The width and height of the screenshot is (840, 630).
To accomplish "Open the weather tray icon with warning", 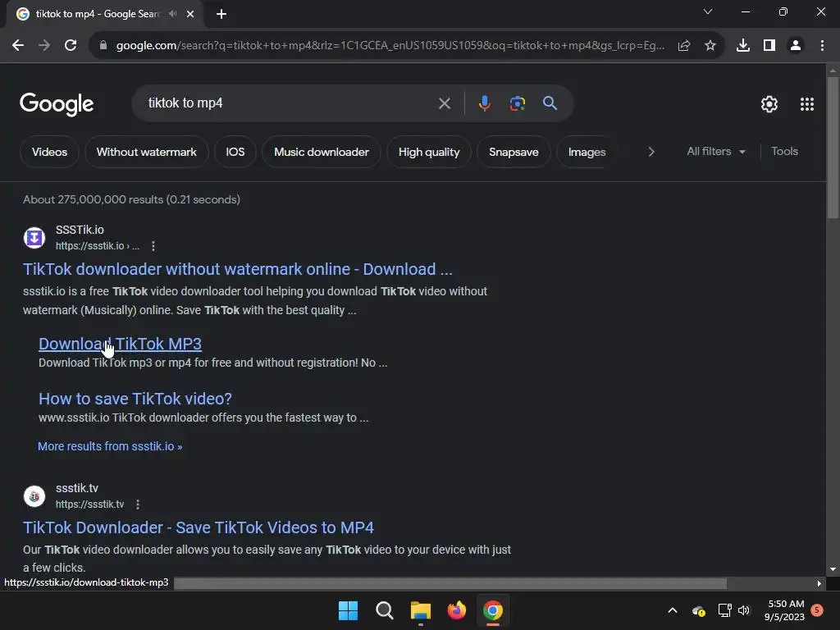I will point(699,610).
